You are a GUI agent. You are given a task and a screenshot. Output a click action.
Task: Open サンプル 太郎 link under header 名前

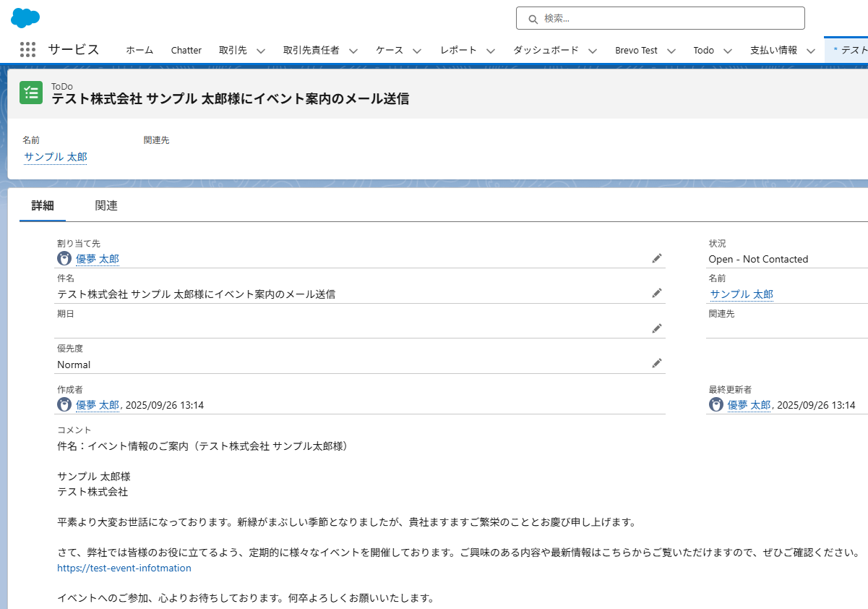(56, 157)
